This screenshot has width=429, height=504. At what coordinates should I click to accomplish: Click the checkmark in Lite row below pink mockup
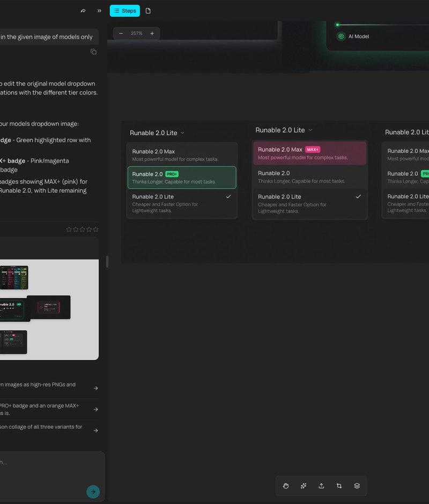click(358, 196)
